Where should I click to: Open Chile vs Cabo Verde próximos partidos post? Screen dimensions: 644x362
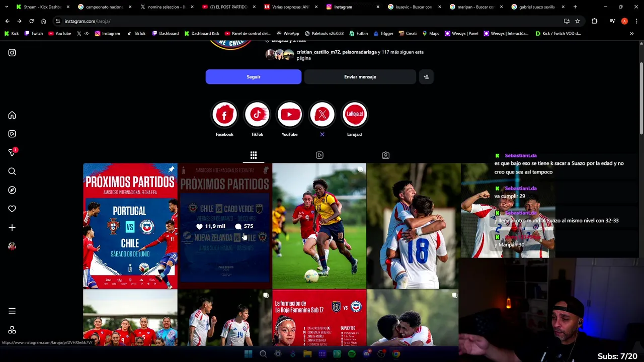225,226
